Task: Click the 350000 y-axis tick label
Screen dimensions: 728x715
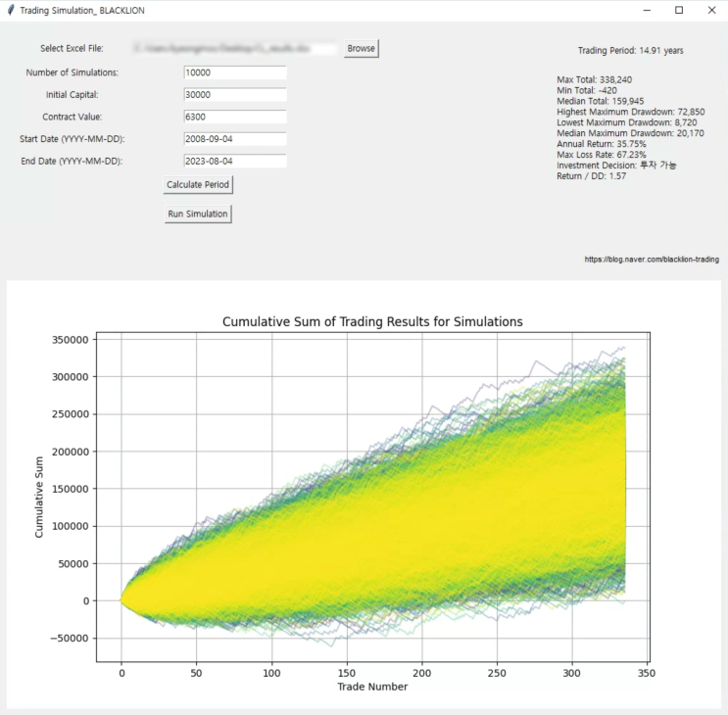Action: (71, 340)
